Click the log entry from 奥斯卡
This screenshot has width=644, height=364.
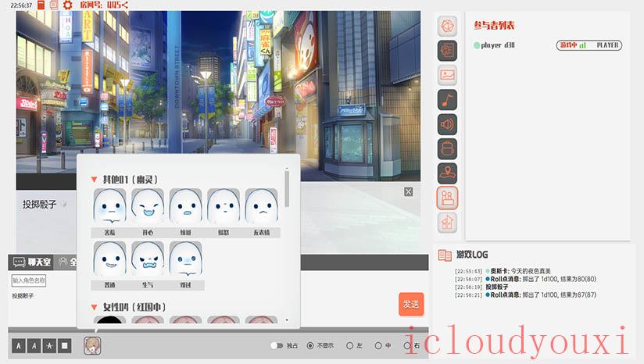(x=503, y=271)
